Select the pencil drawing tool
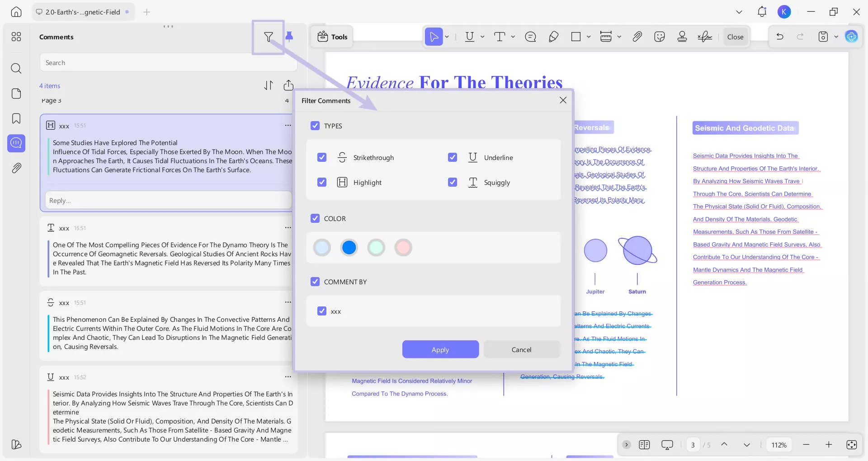Image resolution: width=868 pixels, height=461 pixels. pyautogui.click(x=553, y=37)
